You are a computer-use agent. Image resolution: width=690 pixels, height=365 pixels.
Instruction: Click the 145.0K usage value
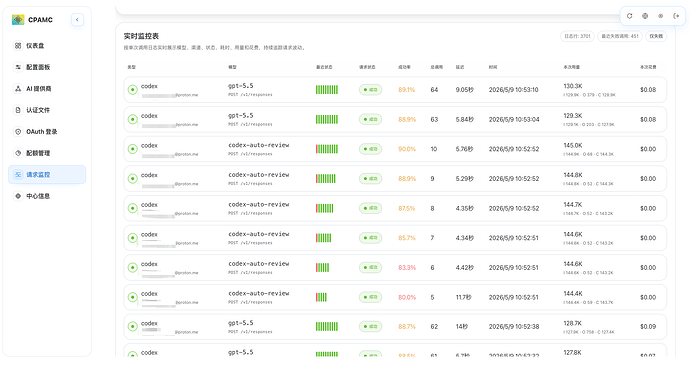[x=573, y=145]
